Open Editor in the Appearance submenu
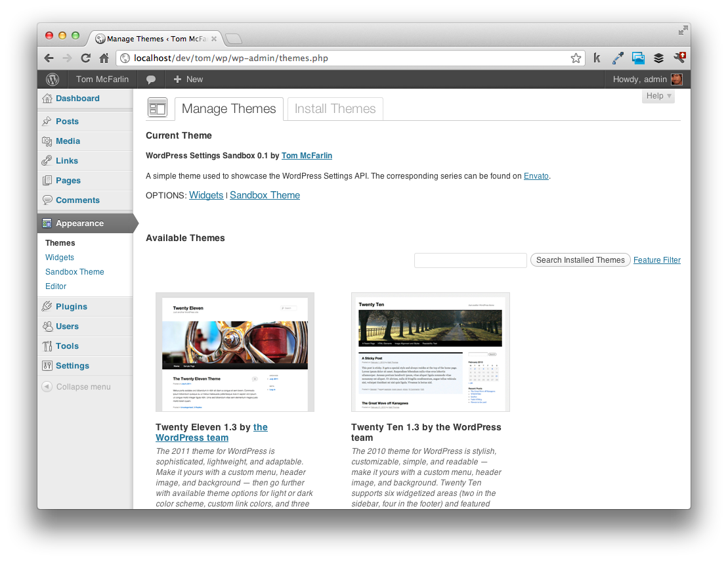This screenshot has height=561, width=728. [x=56, y=286]
